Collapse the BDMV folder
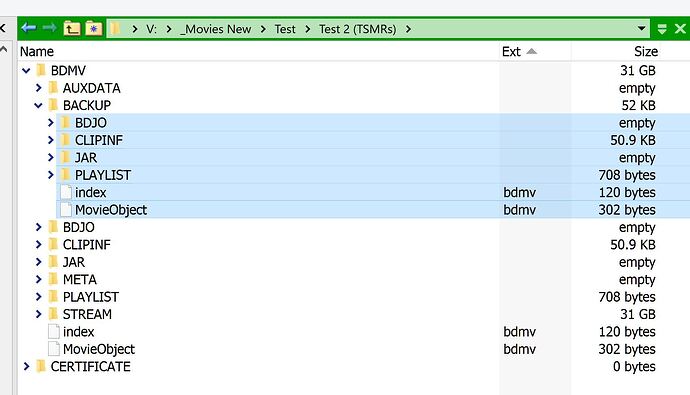690x395 pixels. [26, 70]
